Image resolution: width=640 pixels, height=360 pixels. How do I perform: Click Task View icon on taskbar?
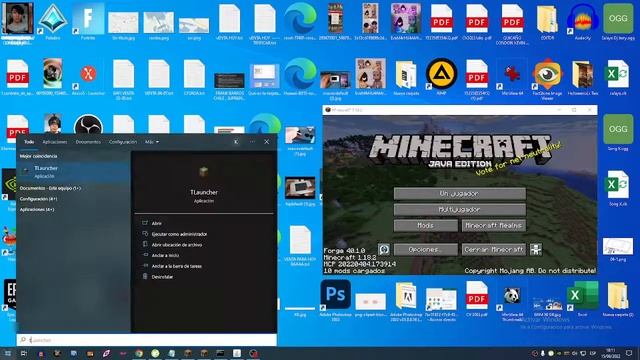click(x=24, y=353)
